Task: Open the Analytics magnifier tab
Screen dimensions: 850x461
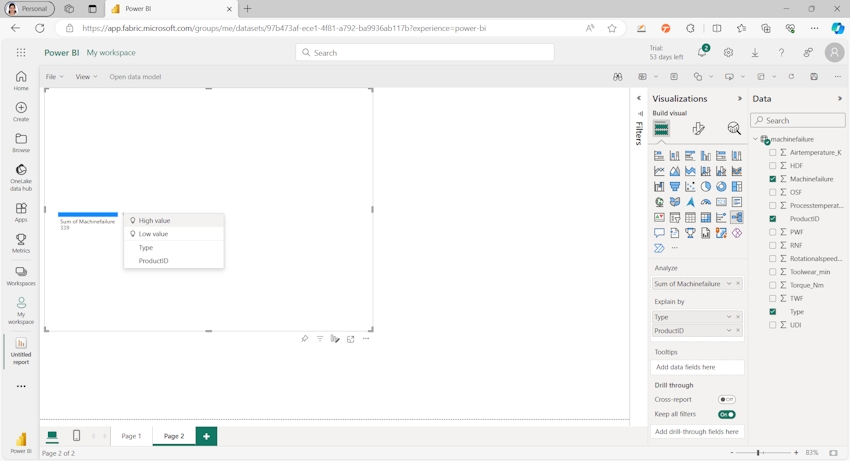Action: point(733,129)
